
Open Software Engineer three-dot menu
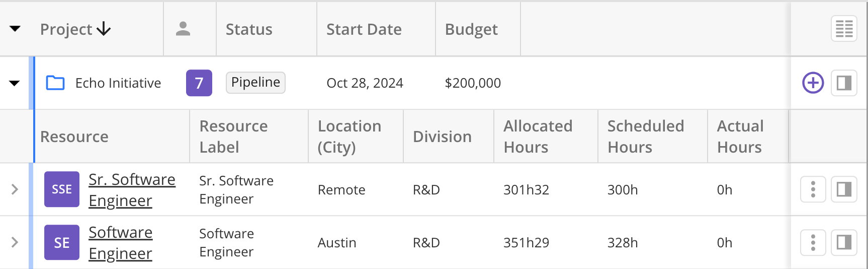813,243
